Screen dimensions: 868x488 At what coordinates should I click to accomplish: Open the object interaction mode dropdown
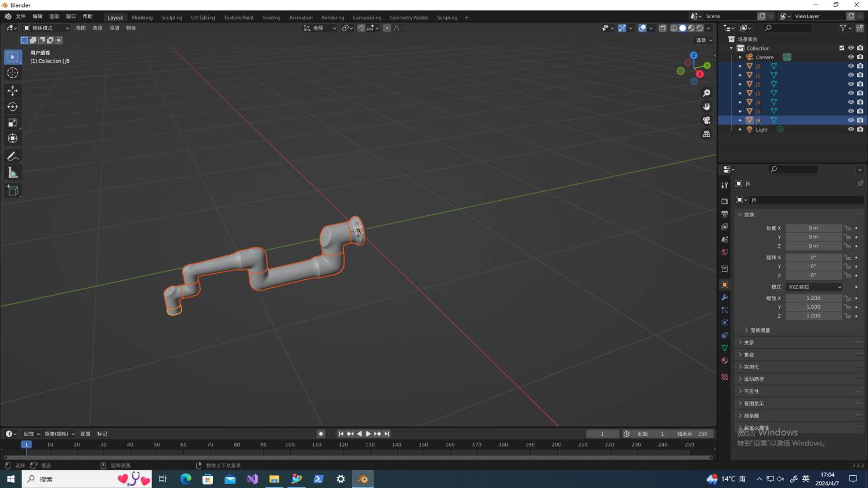[46, 28]
